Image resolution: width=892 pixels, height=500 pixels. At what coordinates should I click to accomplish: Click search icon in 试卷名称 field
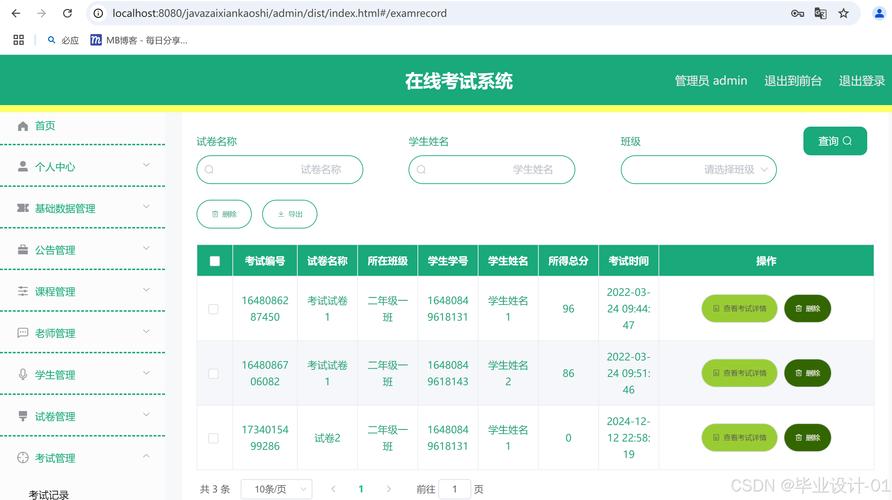(209, 170)
